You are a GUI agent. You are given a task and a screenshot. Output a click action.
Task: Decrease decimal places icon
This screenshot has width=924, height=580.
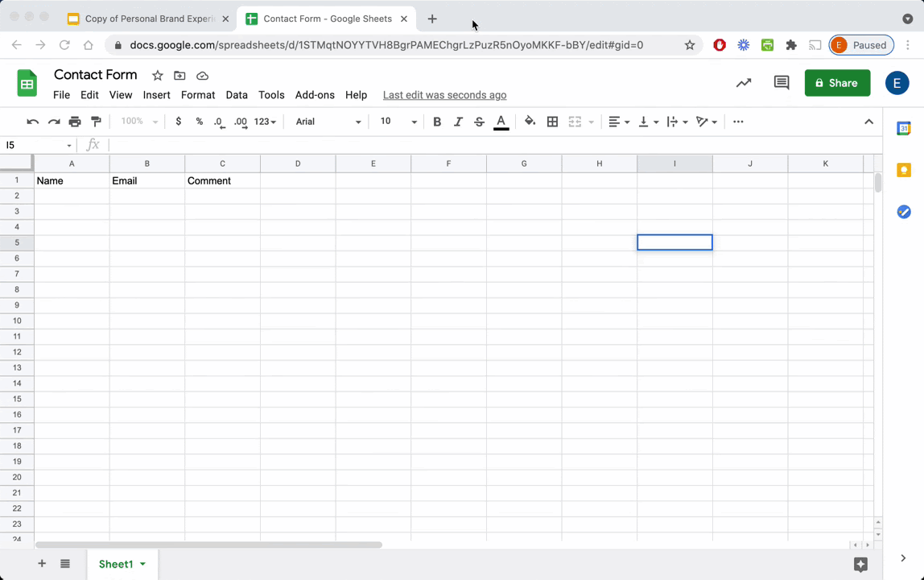(x=219, y=122)
